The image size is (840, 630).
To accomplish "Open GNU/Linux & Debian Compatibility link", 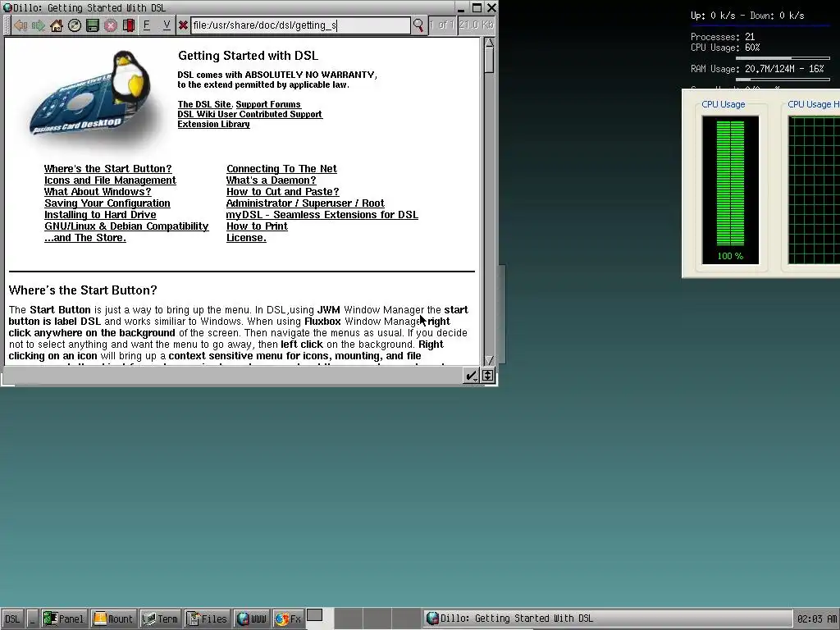I will point(126,226).
